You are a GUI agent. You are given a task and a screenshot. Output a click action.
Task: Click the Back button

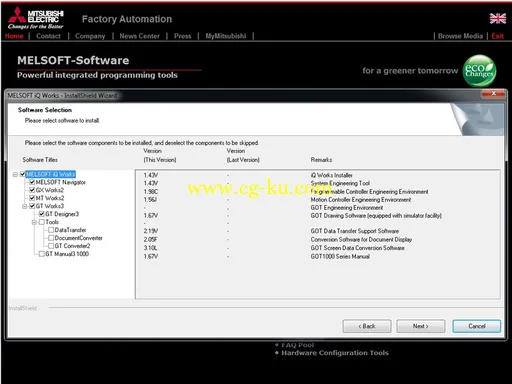(367, 326)
